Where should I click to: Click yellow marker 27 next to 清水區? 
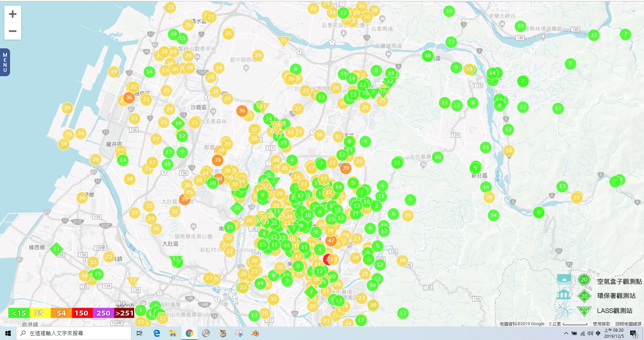[211, 17]
